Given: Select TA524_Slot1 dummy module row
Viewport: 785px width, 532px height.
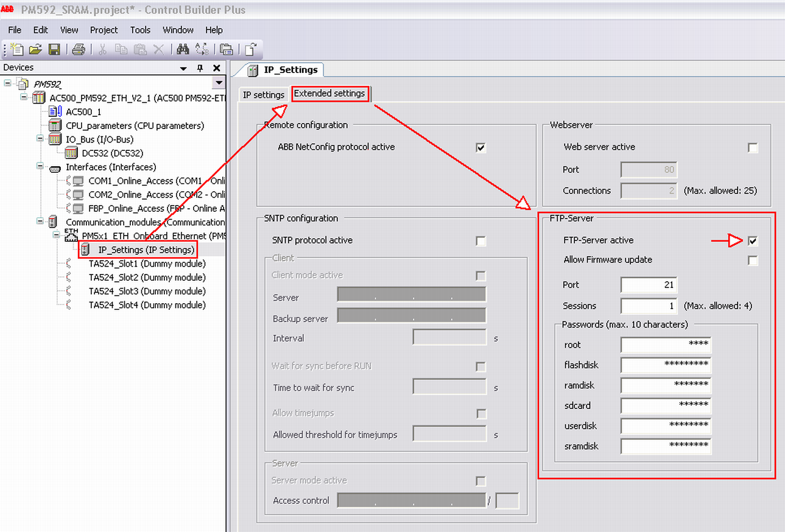Looking at the screenshot, I should (147, 264).
